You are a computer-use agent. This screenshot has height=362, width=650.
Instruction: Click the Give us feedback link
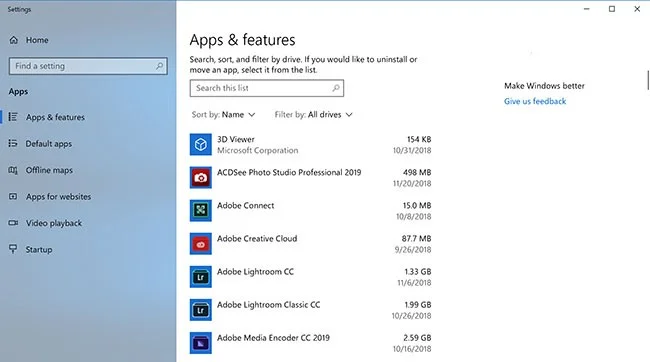[535, 101]
